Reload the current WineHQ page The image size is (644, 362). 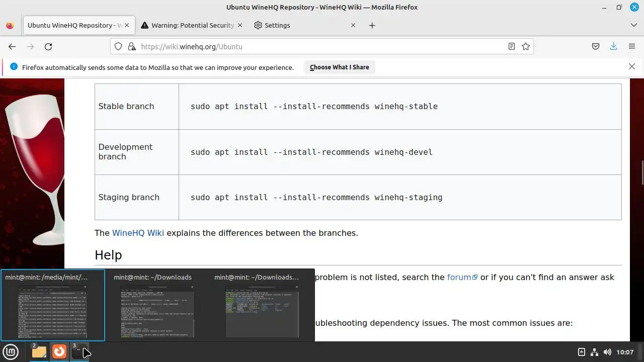point(48,47)
